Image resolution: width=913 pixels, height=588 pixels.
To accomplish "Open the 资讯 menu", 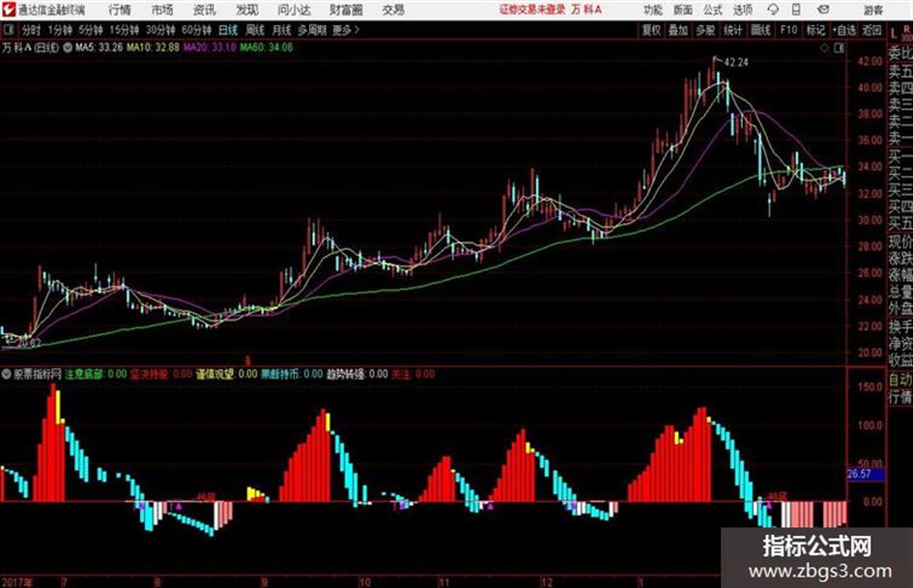I will point(204,10).
